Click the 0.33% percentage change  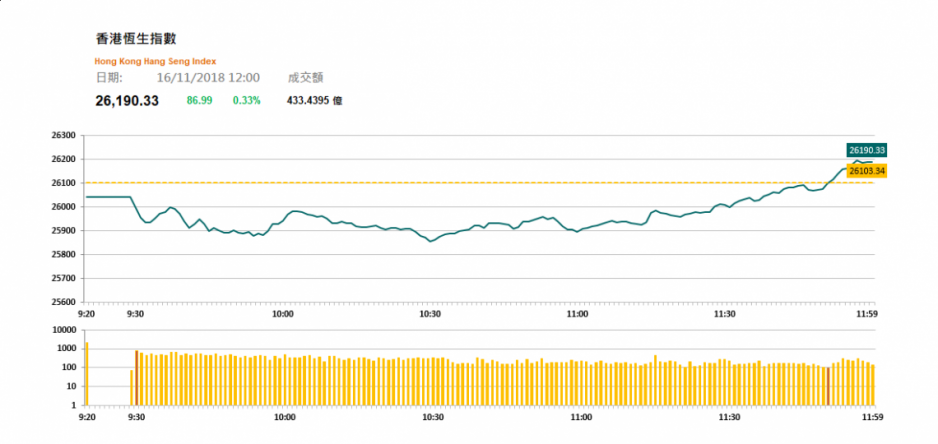pos(246,101)
